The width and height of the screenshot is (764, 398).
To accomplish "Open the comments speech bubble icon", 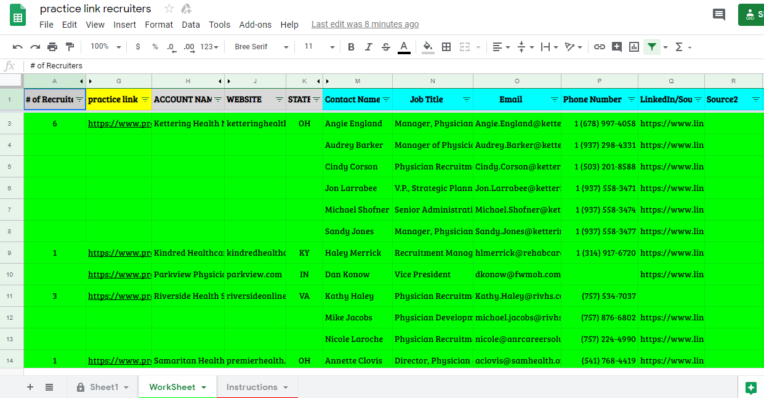I will pyautogui.click(x=719, y=14).
